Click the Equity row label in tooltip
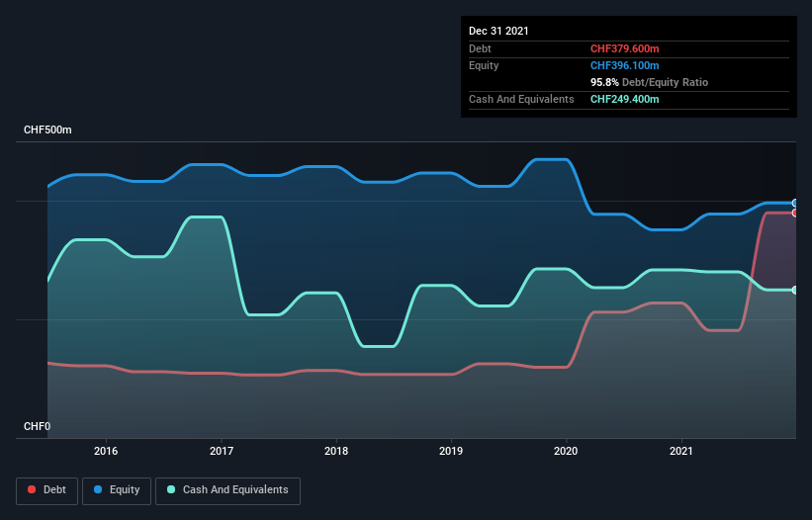This screenshot has width=812, height=520. click(484, 65)
